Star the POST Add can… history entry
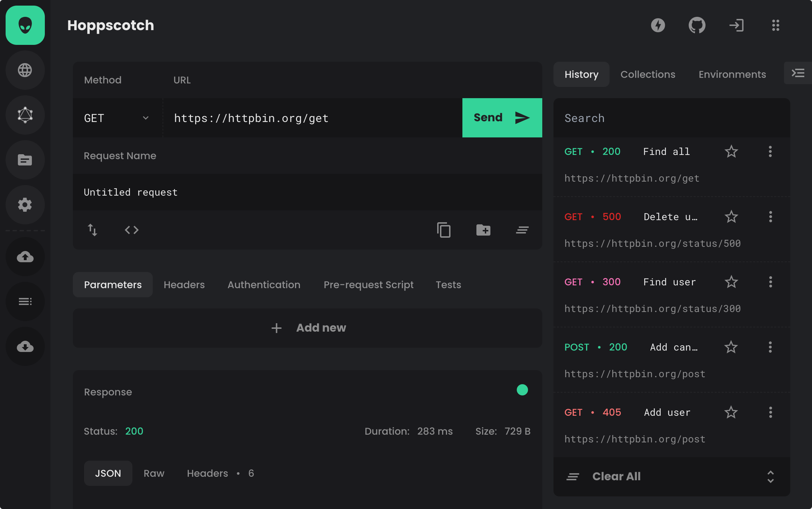The height and width of the screenshot is (509, 812). [731, 347]
